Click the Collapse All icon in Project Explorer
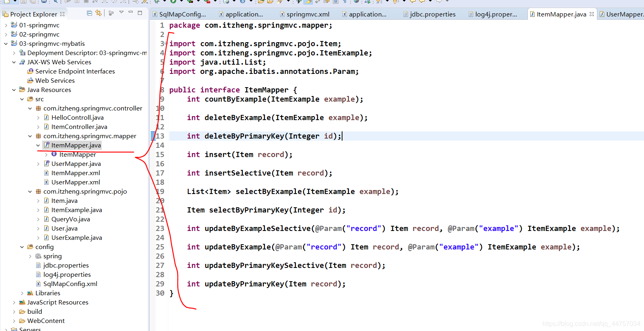This screenshot has height=331, width=644. [x=89, y=13]
